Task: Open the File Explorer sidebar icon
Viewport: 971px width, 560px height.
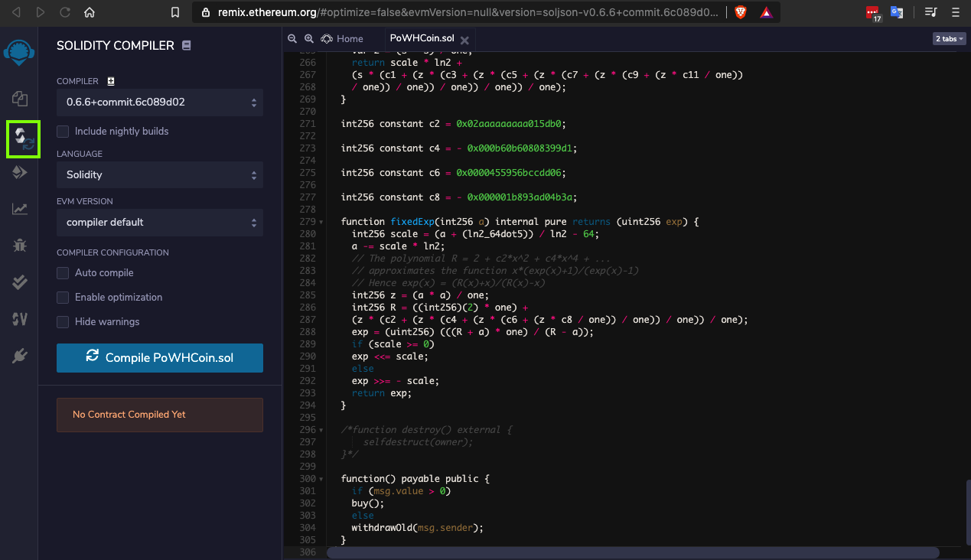Action: click(20, 98)
